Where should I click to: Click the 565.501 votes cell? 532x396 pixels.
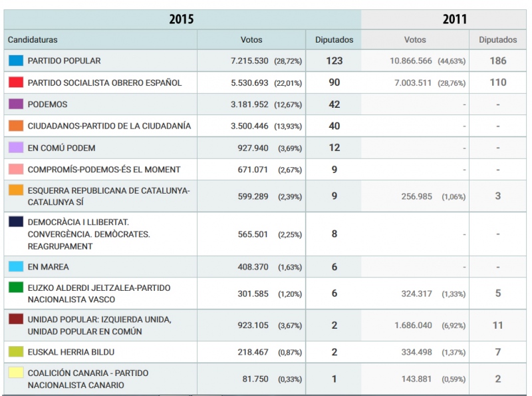click(253, 234)
